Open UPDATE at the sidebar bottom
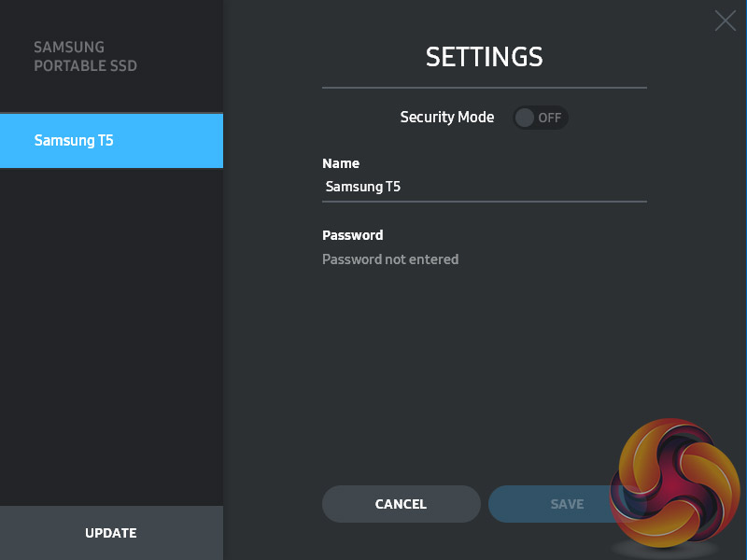Viewport: 747px width, 560px height. (x=111, y=533)
